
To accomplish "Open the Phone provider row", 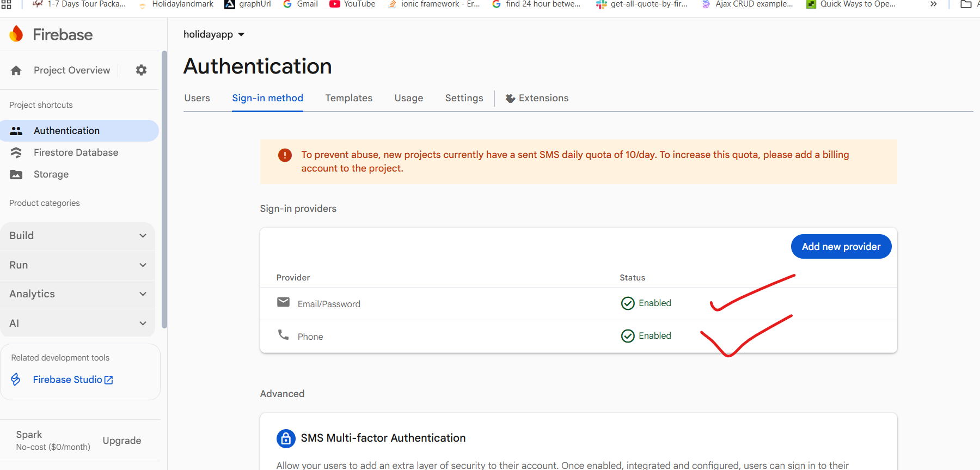I will [579, 337].
